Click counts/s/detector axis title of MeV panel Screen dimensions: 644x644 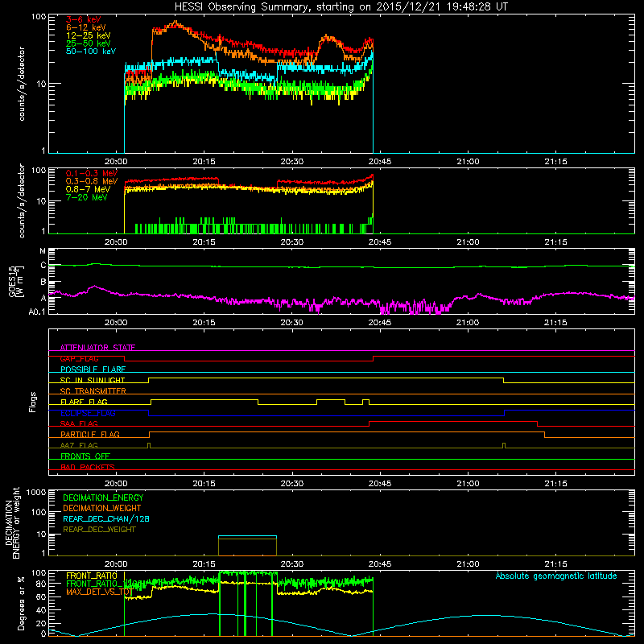click(x=22, y=201)
